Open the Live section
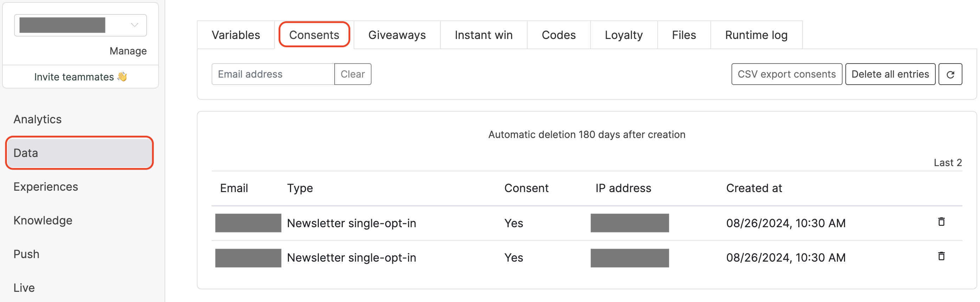 click(24, 288)
